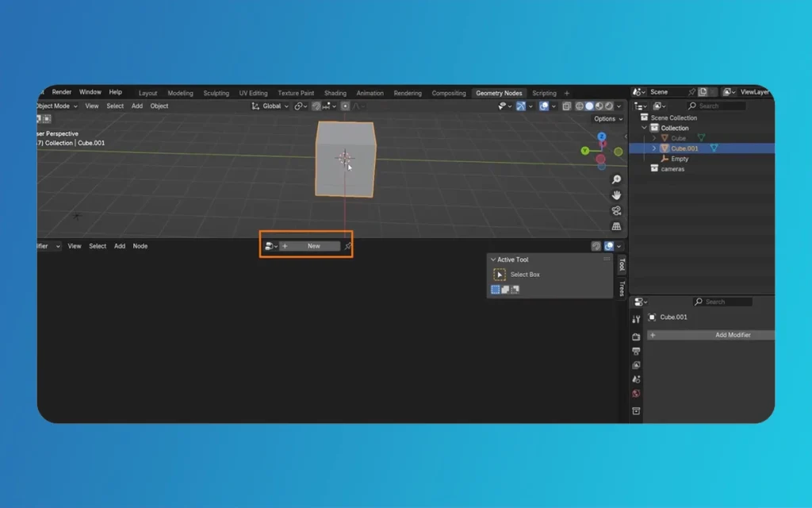This screenshot has height=508, width=812.
Task: Click the Select Box tool icon
Action: pyautogui.click(x=500, y=275)
